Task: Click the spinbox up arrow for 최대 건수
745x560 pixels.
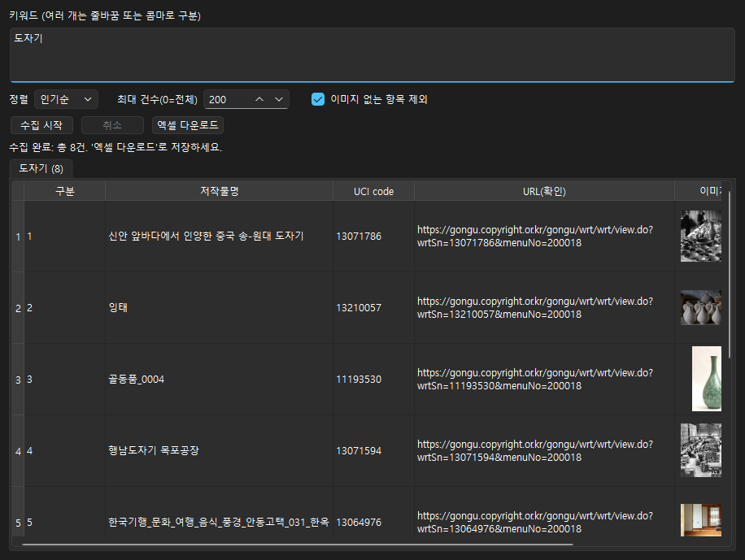Action: pyautogui.click(x=259, y=99)
